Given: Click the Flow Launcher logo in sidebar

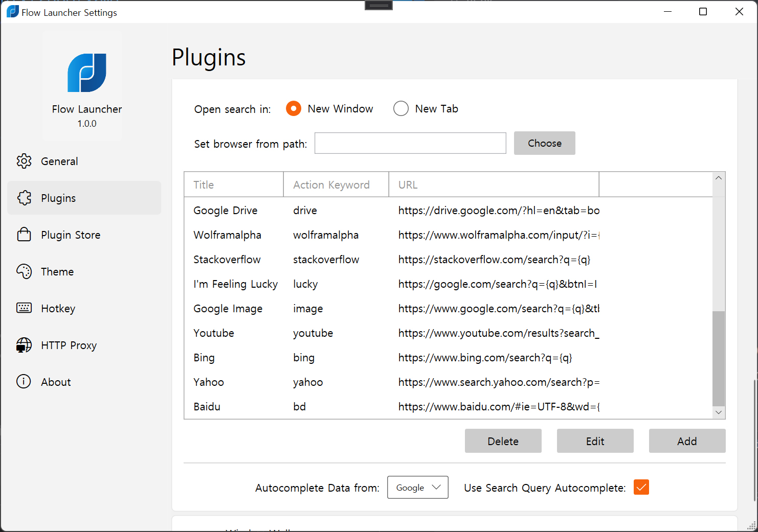Looking at the screenshot, I should [x=87, y=73].
